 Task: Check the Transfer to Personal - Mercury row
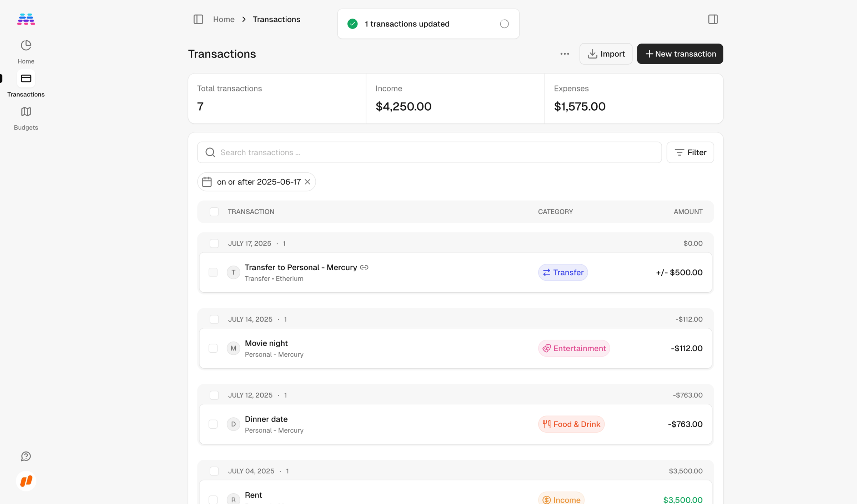213,272
